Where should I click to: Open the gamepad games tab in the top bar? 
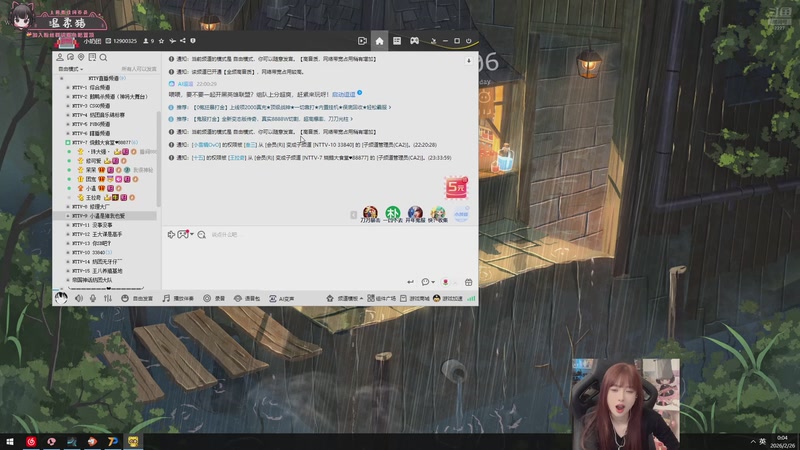tap(414, 41)
